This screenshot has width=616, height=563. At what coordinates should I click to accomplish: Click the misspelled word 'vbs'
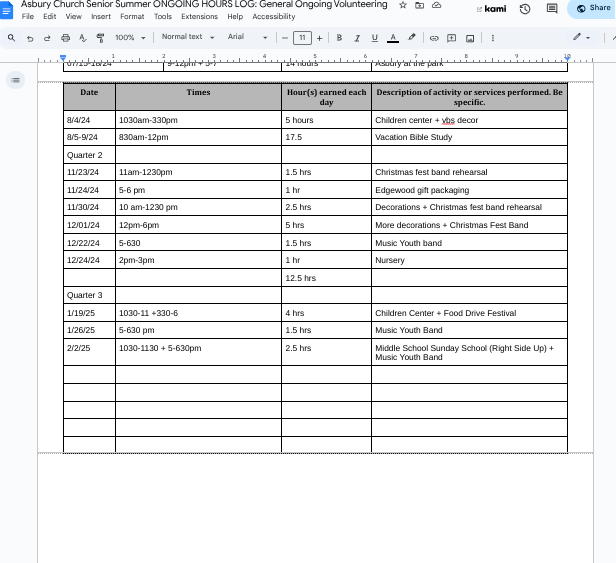pos(448,120)
